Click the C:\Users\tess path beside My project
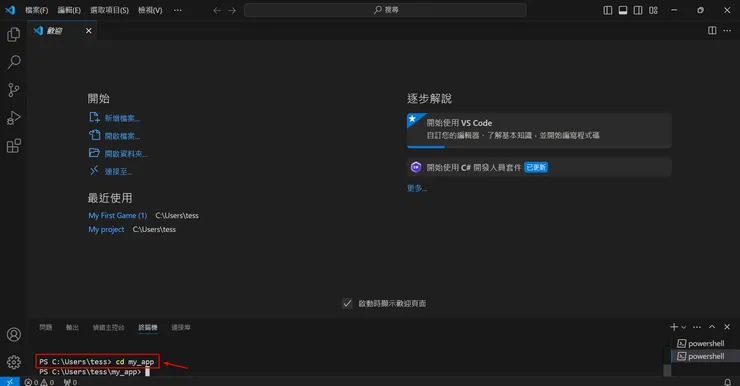This screenshot has height=386, width=740. 154,229
